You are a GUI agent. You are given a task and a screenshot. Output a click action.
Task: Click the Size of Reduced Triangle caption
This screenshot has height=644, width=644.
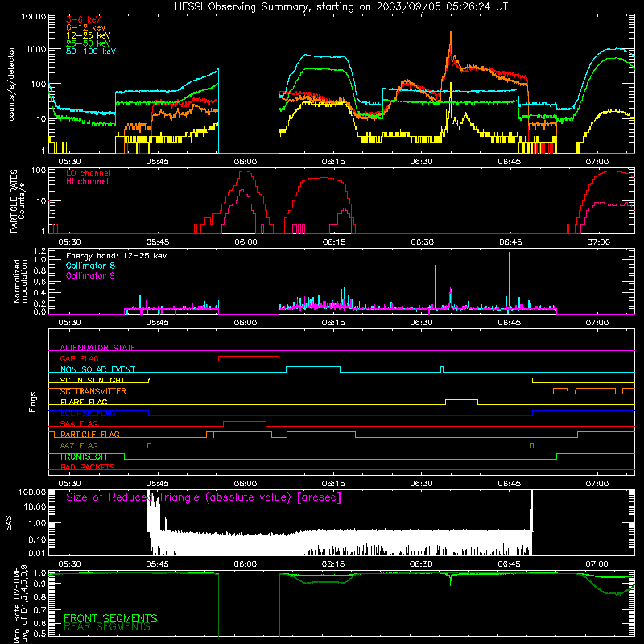204,497
